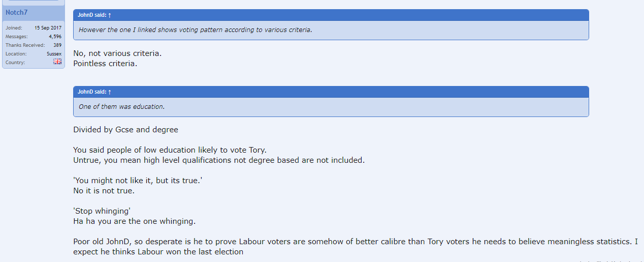Click the "Joined:" label in user info
644x262 pixels.
(x=14, y=28)
